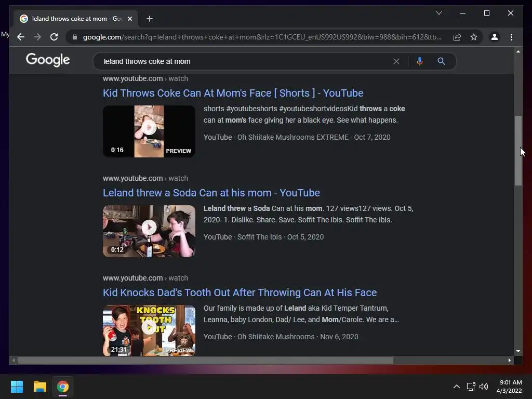532x399 pixels.
Task: Play the 21:31 Knocks Tooth Out thumbnail
Action: pos(149,330)
